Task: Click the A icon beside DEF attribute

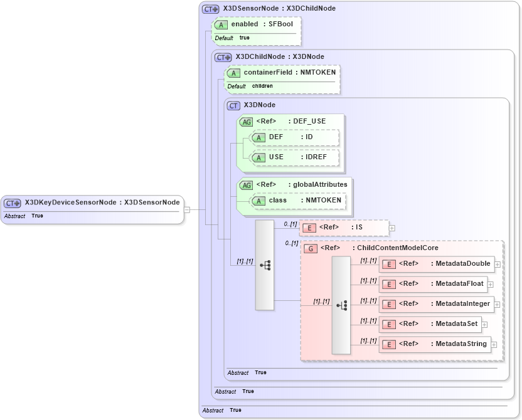Action: tap(259, 138)
